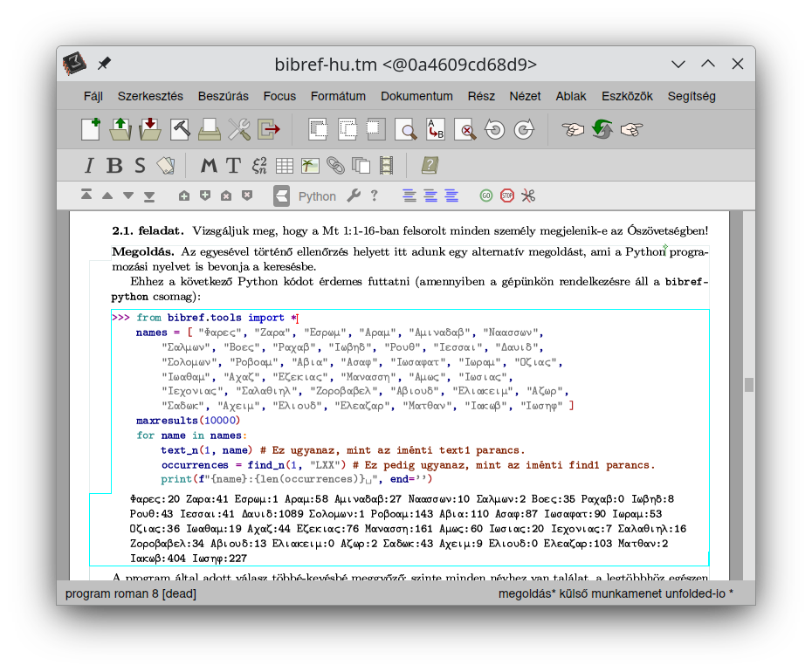812x672 pixels.
Task: Open the Print document icon
Action: pos(210,130)
